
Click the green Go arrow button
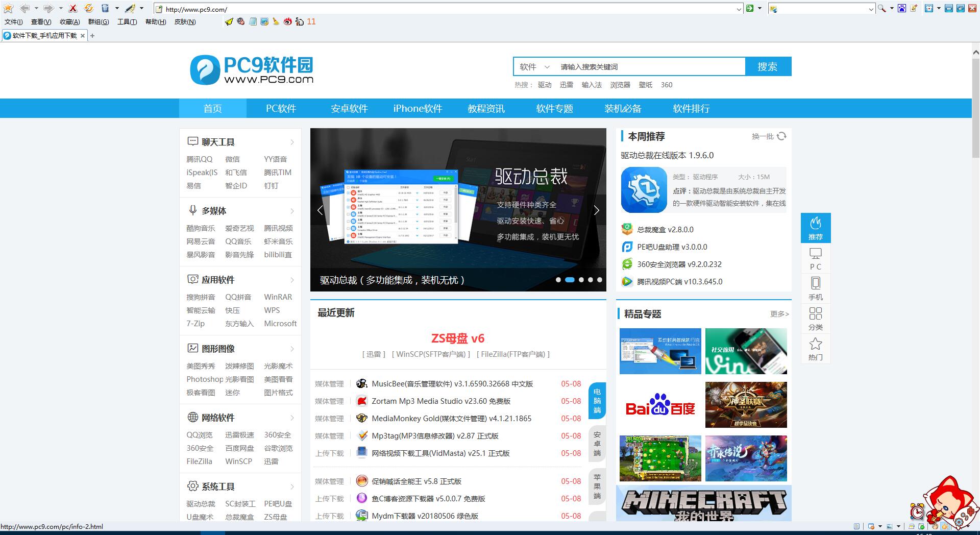point(750,8)
